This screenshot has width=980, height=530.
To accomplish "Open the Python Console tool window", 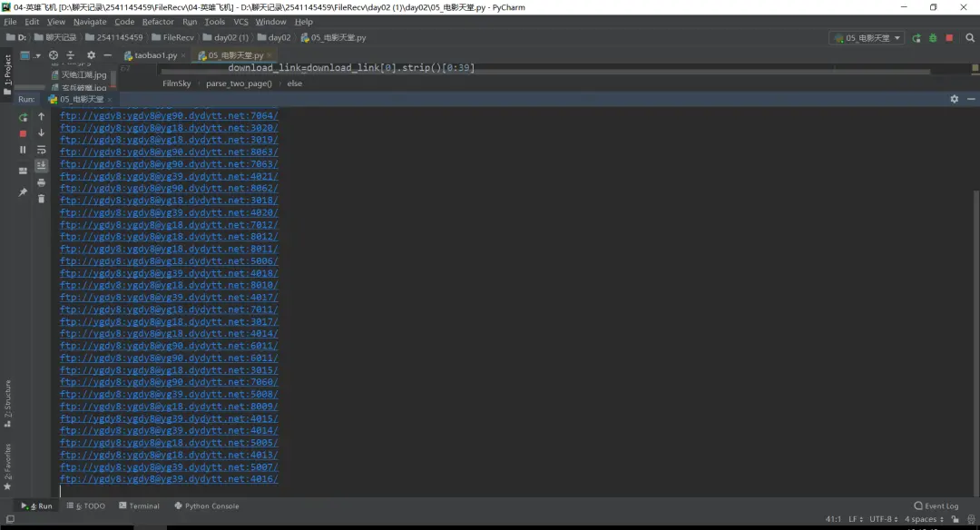I will [x=206, y=505].
